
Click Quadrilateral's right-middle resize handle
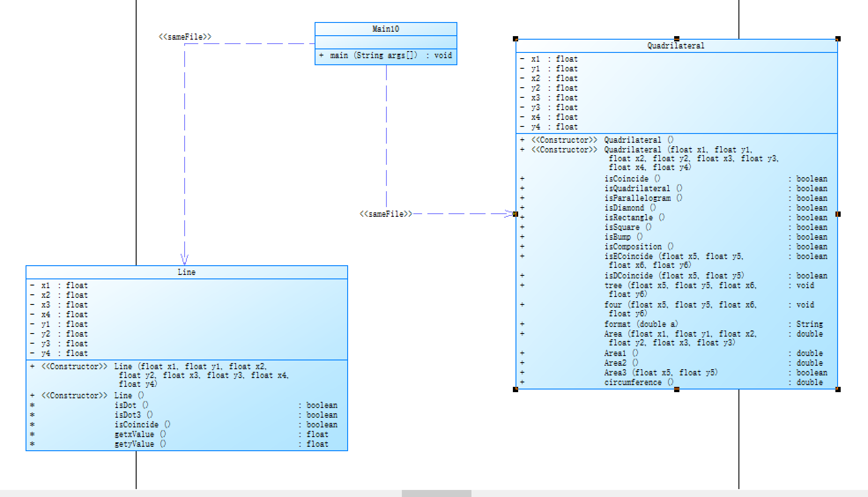tap(838, 214)
